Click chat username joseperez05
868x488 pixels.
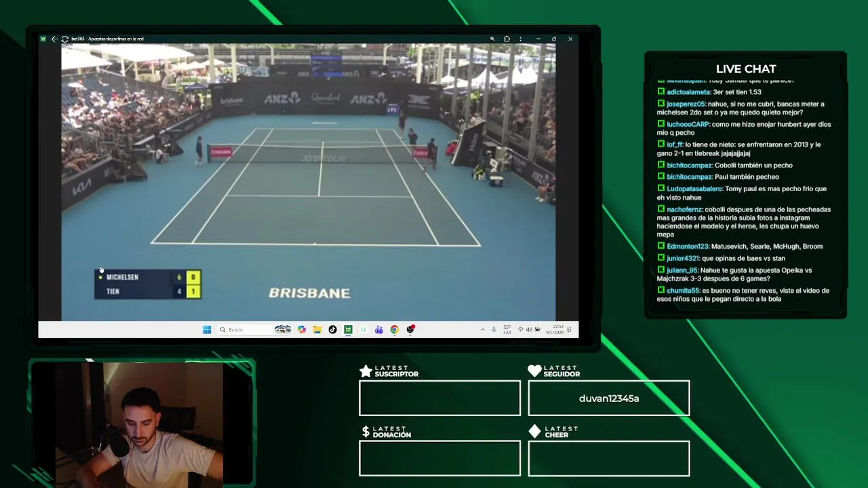point(686,104)
